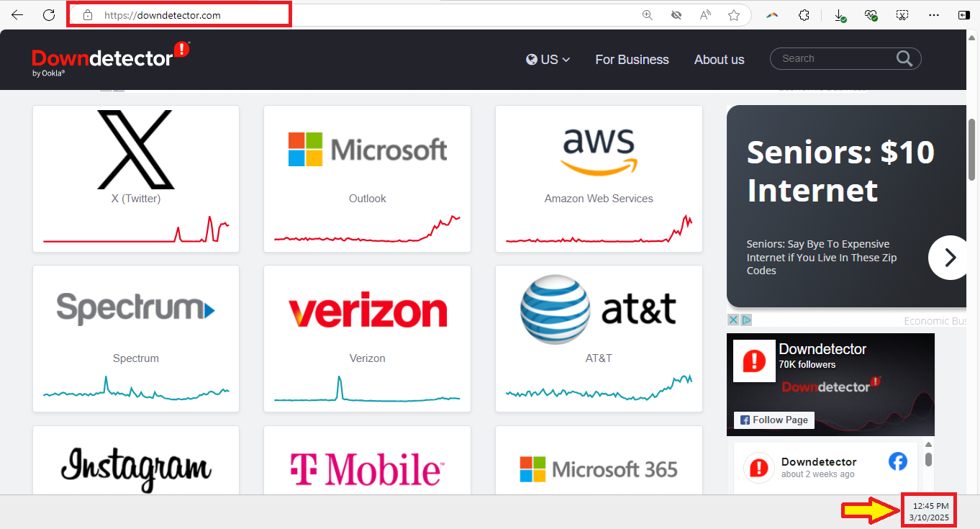View site information via the lock icon
The height and width of the screenshot is (529, 980).
tap(88, 15)
